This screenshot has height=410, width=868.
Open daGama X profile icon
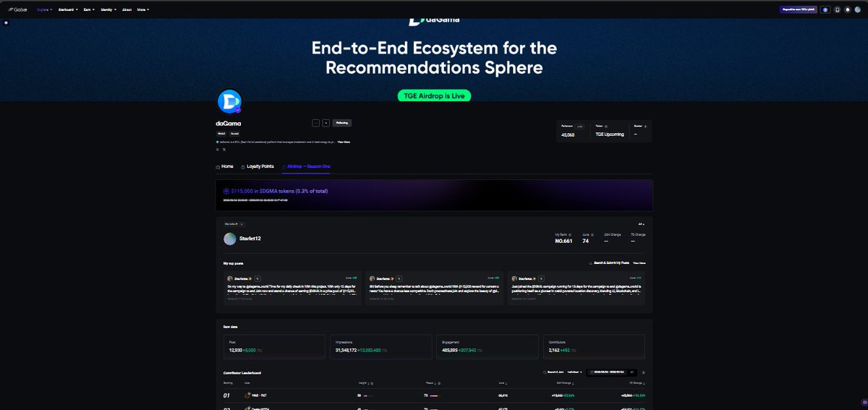[x=224, y=150]
